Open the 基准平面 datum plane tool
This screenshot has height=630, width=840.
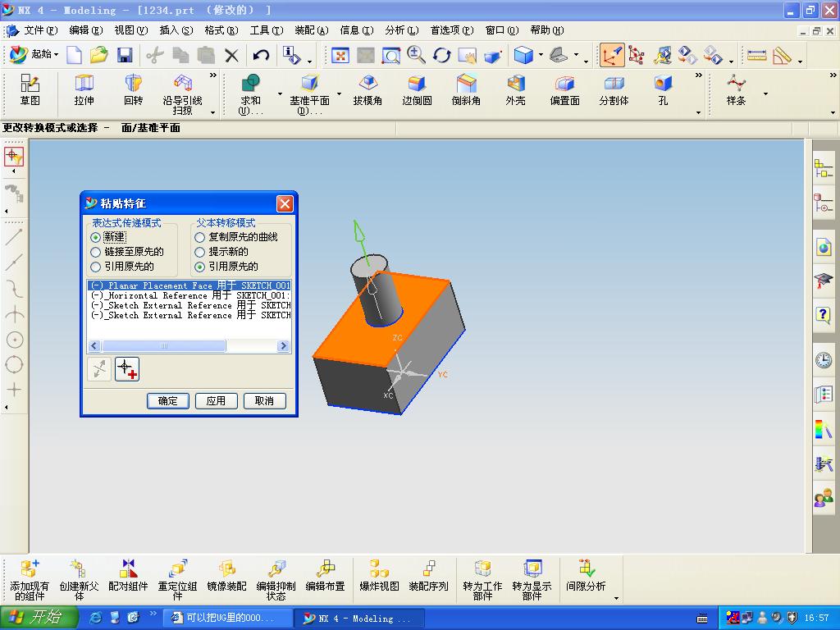click(309, 95)
